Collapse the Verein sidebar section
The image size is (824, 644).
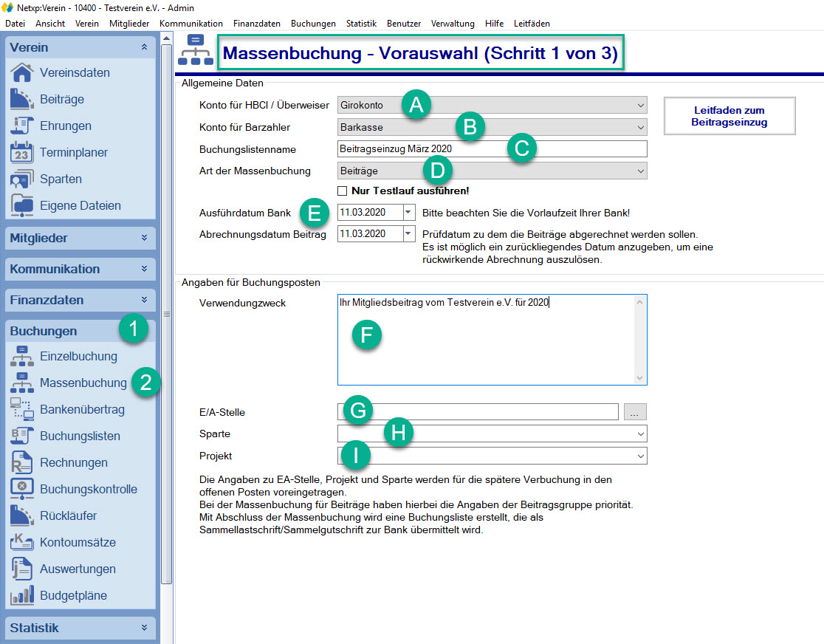click(144, 47)
